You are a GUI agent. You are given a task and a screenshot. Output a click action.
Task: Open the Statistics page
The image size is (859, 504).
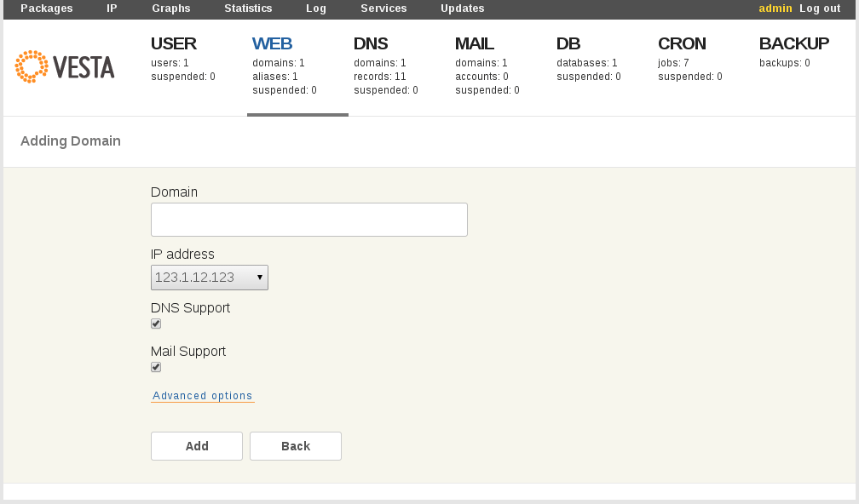tap(248, 9)
